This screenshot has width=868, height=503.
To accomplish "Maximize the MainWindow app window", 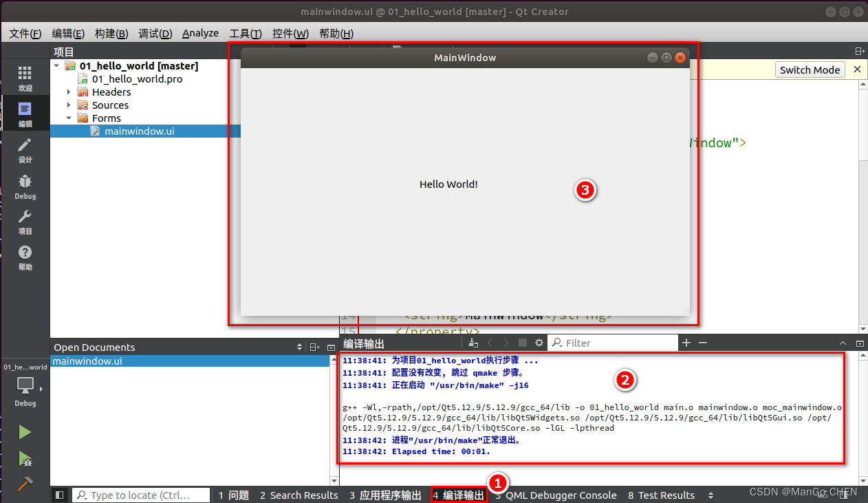I will [x=666, y=58].
